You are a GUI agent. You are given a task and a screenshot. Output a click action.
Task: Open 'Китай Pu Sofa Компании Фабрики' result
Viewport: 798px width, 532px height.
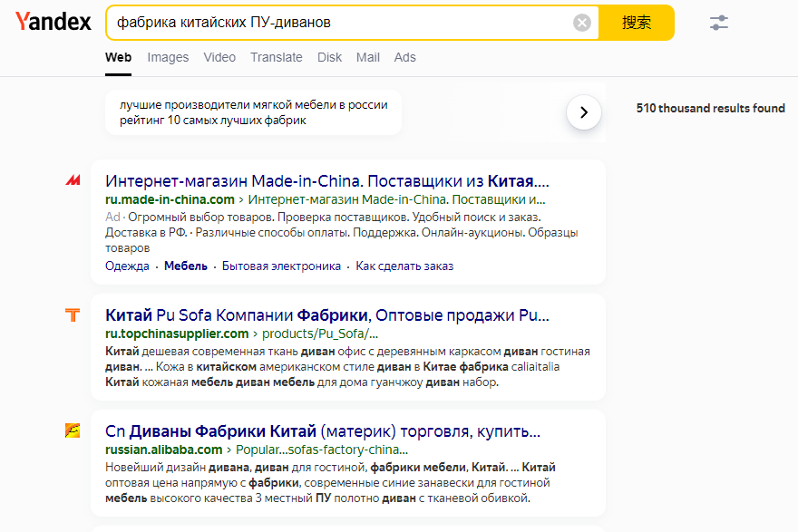327,315
